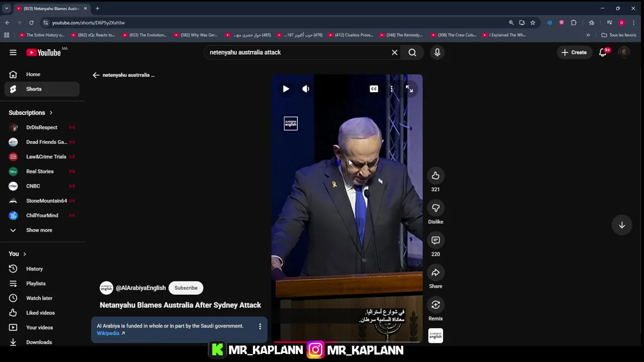The width and height of the screenshot is (644, 362).
Task: Open the StoneMountain64 subscription
Action: [x=42, y=201]
